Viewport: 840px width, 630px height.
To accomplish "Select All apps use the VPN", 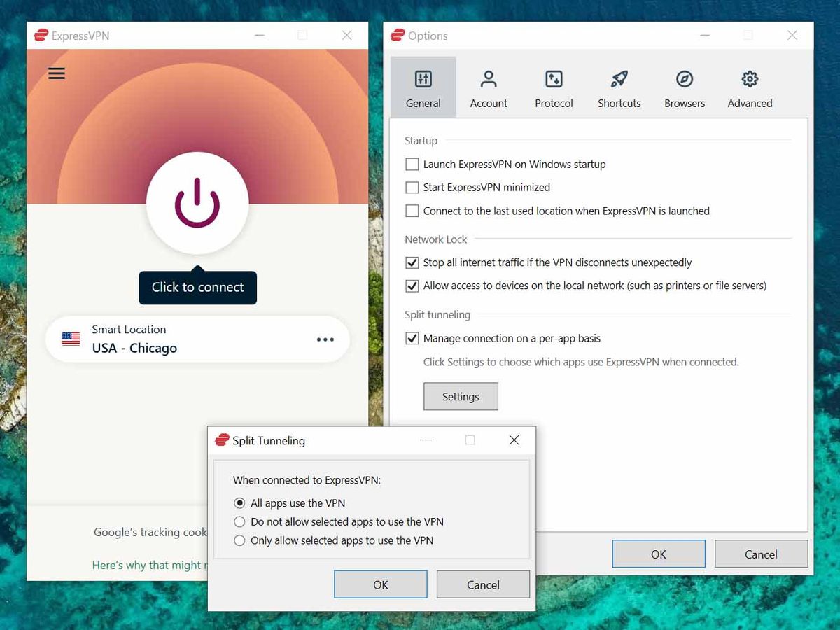I will tap(239, 503).
